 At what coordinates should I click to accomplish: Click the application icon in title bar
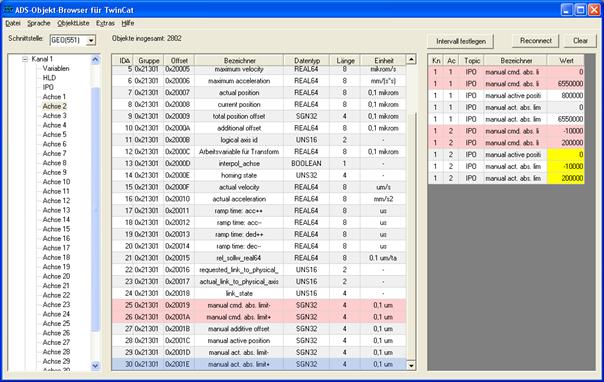coord(8,9)
